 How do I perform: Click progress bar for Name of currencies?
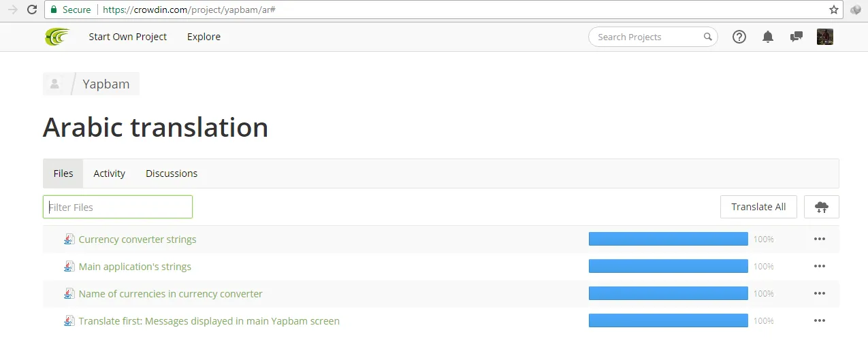pyautogui.click(x=668, y=293)
